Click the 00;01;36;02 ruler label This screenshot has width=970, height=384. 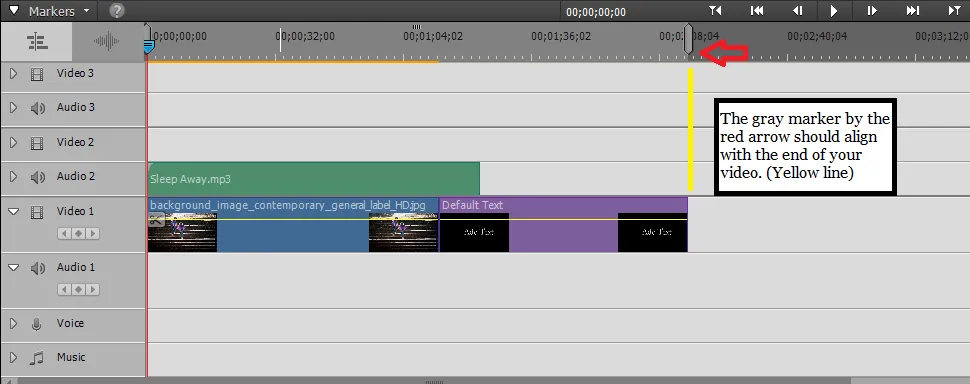(561, 36)
